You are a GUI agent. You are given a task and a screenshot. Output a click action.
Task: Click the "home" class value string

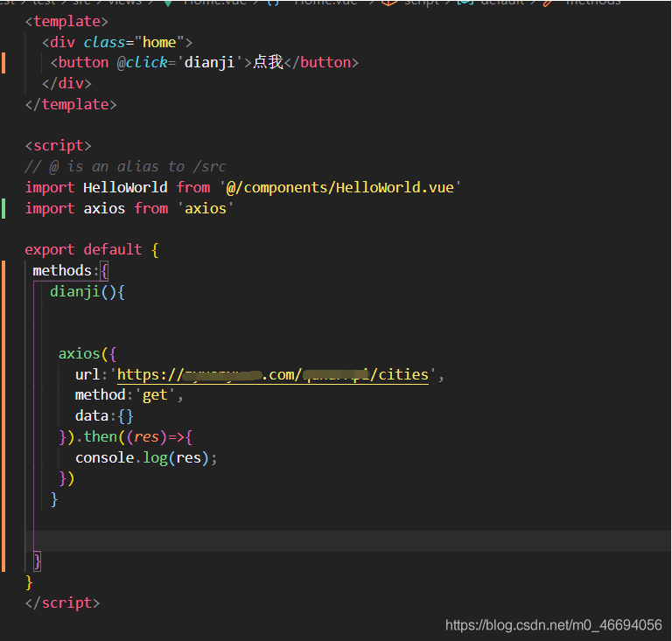tap(159, 42)
